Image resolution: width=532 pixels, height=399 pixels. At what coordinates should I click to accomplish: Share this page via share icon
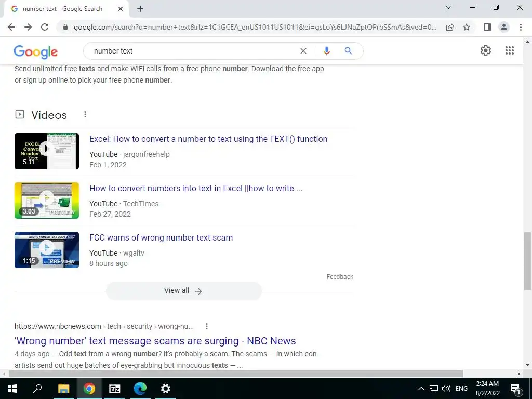tap(450, 27)
